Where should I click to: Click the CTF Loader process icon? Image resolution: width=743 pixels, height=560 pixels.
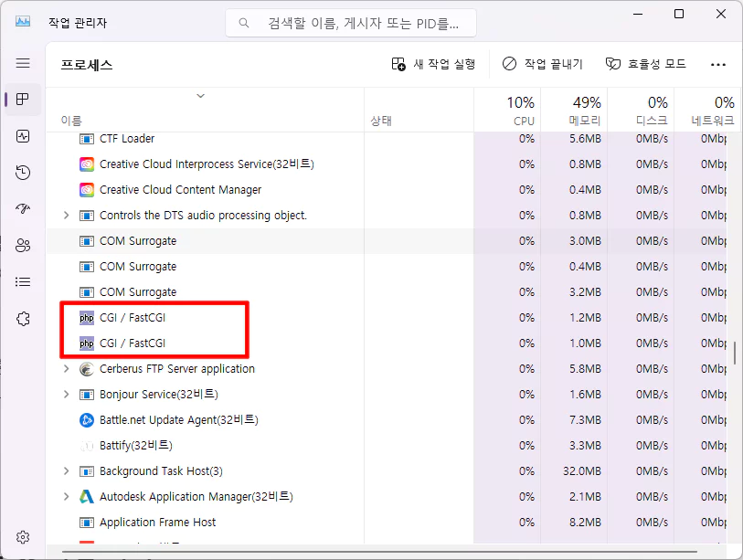coord(87,139)
